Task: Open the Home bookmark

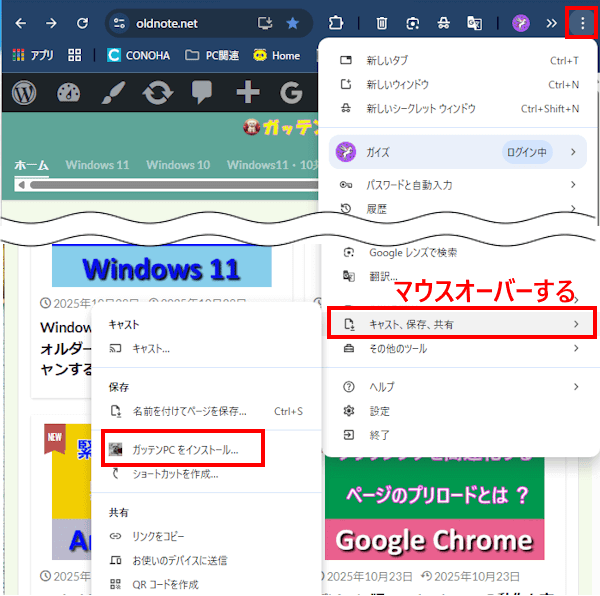Action: (x=276, y=55)
